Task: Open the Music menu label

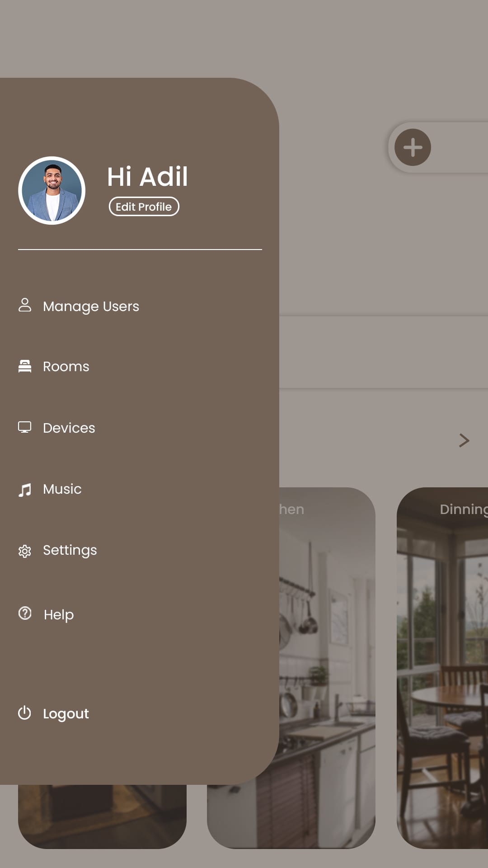Action: click(62, 489)
